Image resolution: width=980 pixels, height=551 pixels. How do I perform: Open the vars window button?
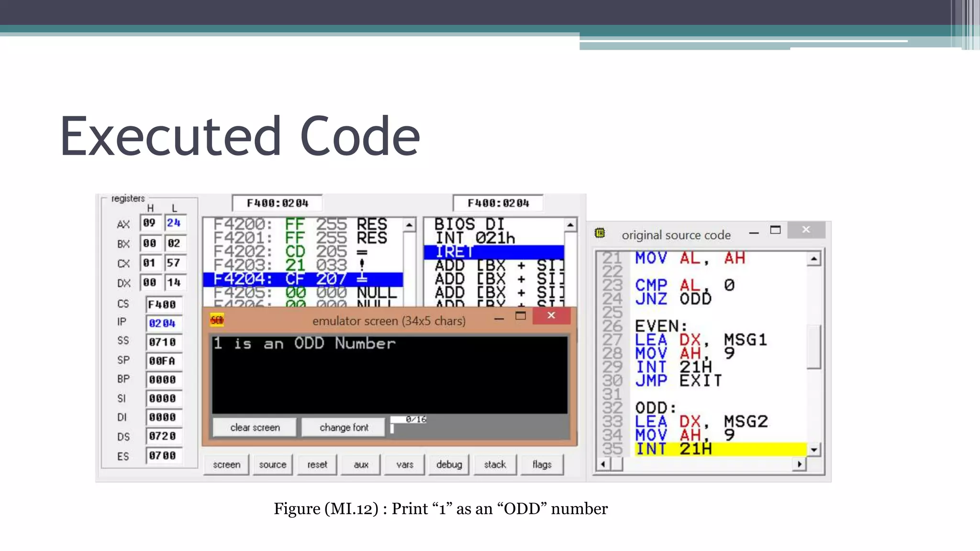[x=404, y=464]
